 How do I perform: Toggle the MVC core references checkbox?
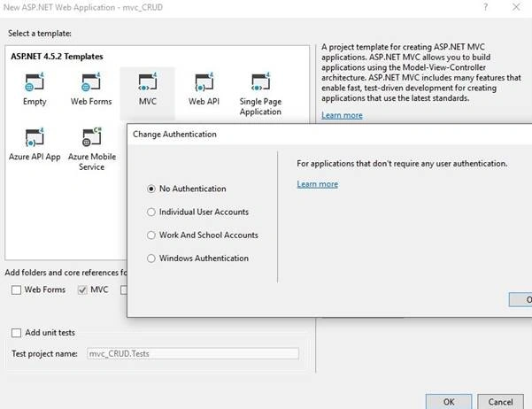82,289
